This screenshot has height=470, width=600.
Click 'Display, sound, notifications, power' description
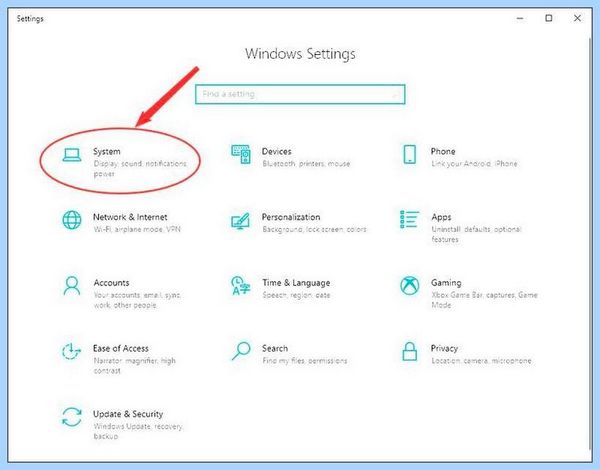click(140, 169)
